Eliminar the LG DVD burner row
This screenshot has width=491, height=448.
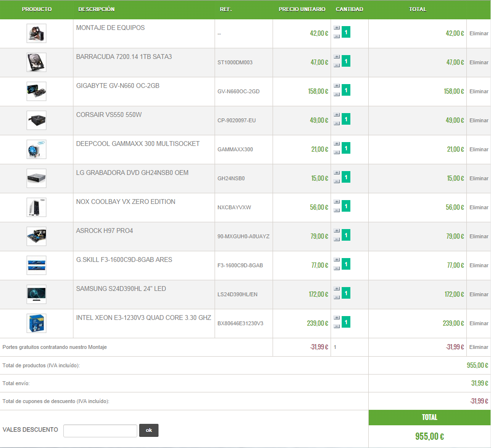[x=479, y=178]
